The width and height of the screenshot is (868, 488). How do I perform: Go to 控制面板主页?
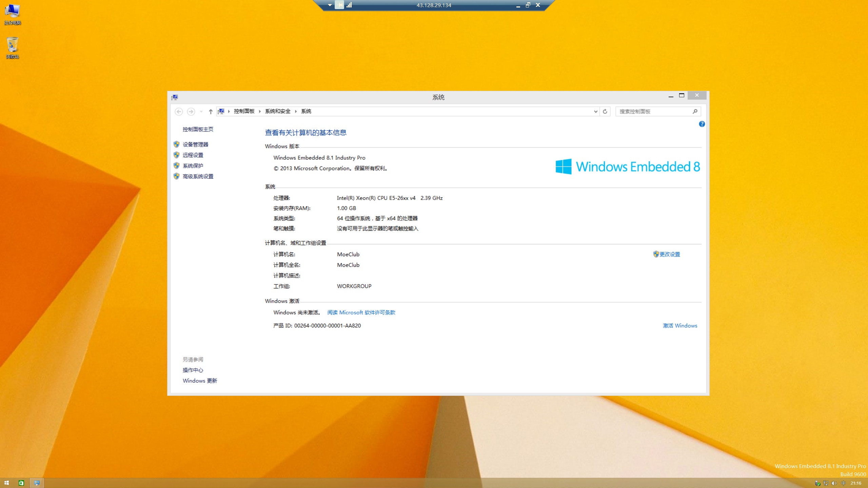click(198, 129)
